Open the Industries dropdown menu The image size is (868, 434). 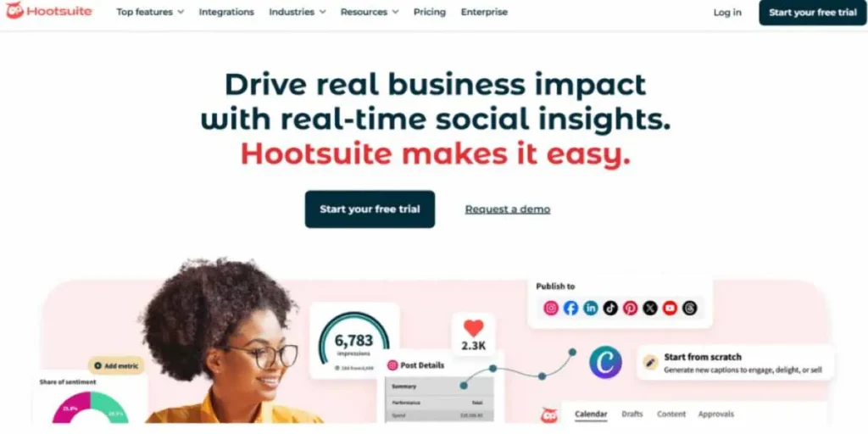pos(298,12)
